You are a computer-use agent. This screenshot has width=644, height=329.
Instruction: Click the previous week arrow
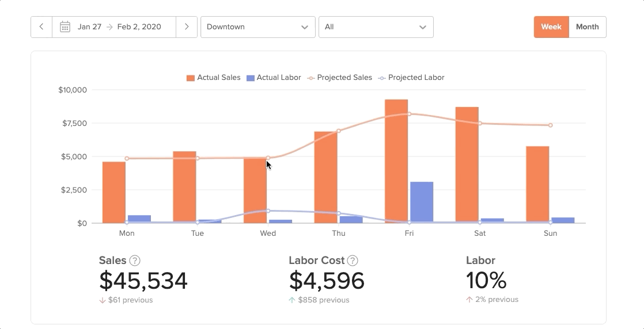(41, 27)
